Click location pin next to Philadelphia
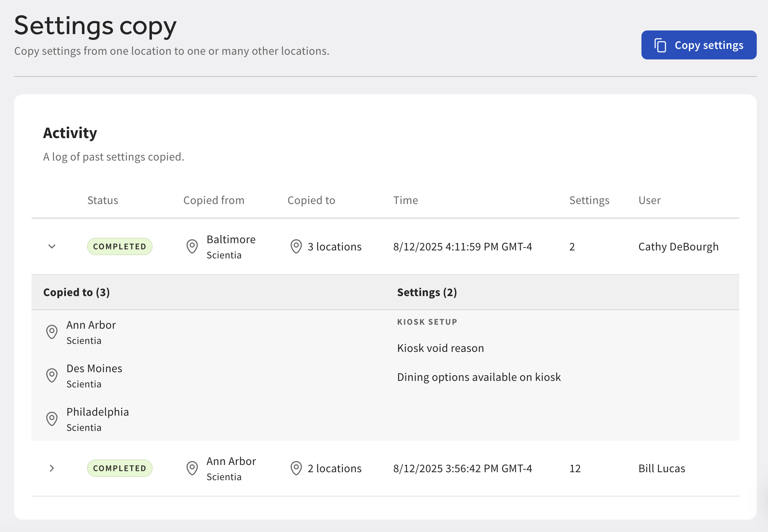Screen dimensions: 768x532 (x=52, y=419)
